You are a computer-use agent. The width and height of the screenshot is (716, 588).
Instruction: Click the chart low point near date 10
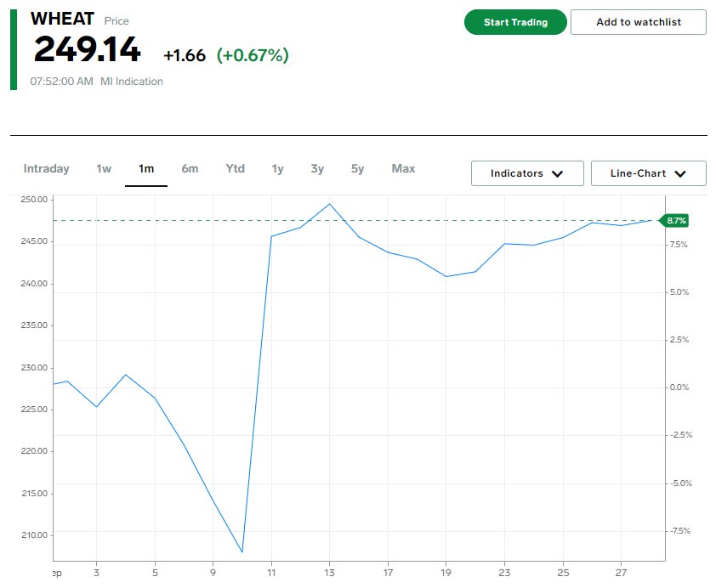[x=242, y=552]
